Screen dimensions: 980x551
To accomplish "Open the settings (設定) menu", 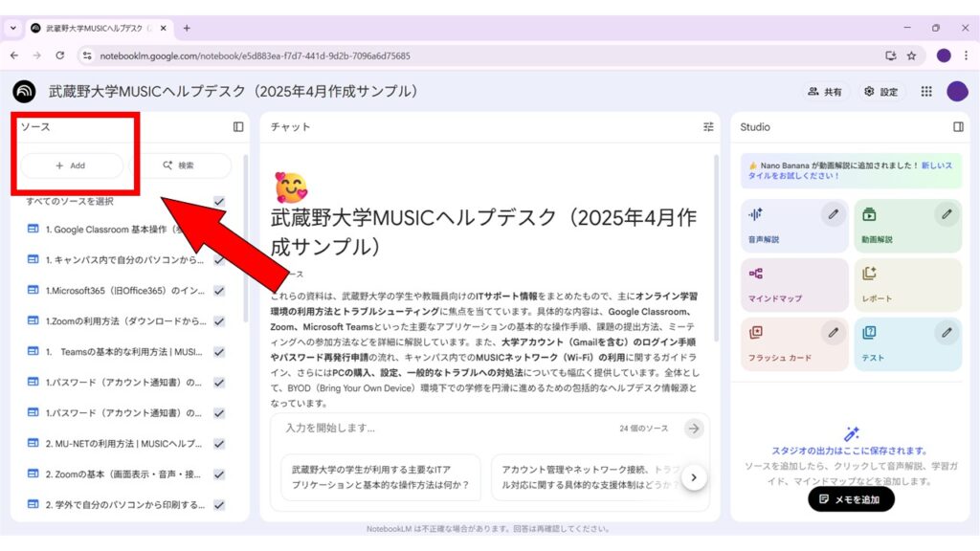I will 880,92.
